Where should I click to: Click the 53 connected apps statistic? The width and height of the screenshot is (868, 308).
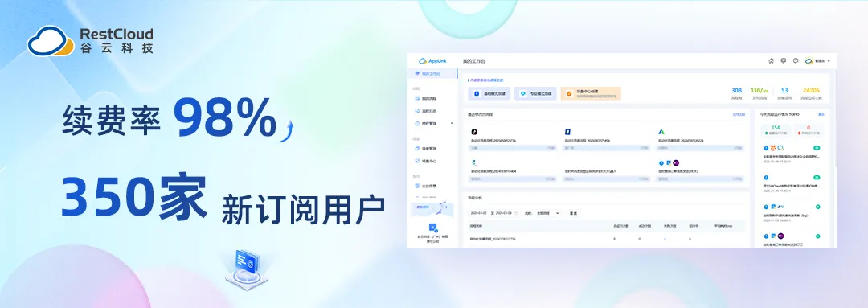click(784, 93)
